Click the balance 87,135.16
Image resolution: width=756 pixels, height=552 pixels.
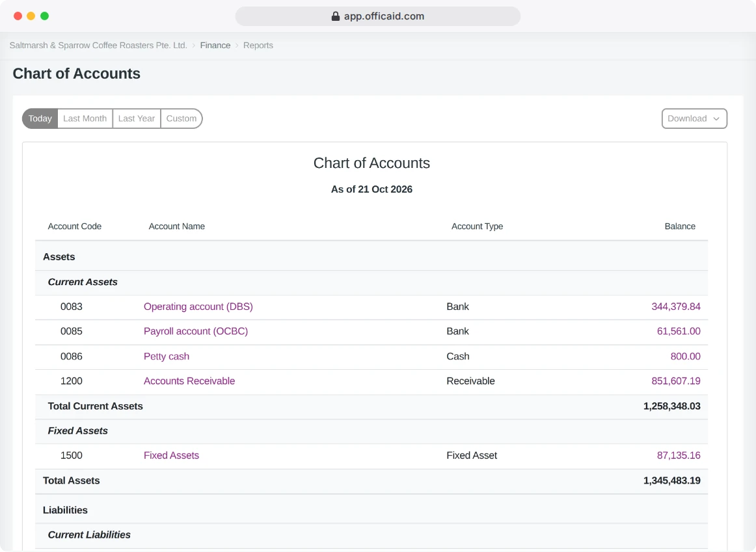tap(679, 456)
